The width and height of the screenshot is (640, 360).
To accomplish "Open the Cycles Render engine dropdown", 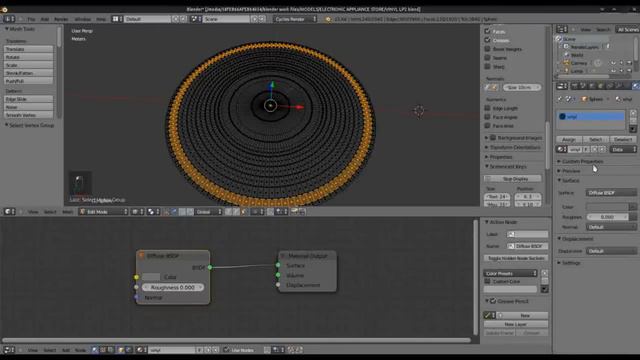I will 295,19.
